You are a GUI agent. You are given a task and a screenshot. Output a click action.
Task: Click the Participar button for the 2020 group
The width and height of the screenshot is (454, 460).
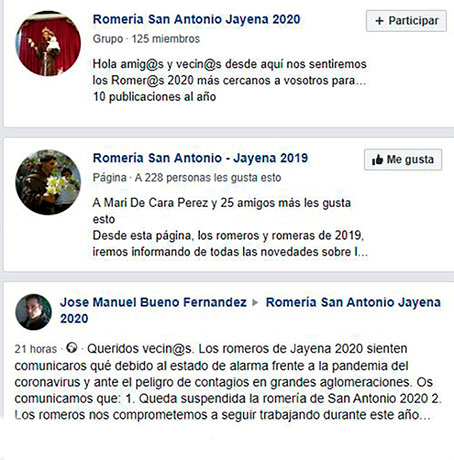pos(406,21)
